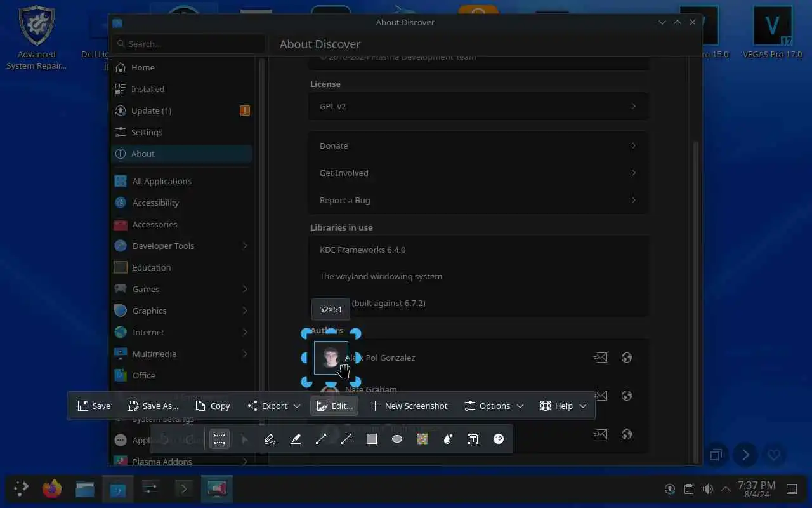Open the Donate link row
Image resolution: width=812 pixels, height=508 pixels.
coord(478,145)
